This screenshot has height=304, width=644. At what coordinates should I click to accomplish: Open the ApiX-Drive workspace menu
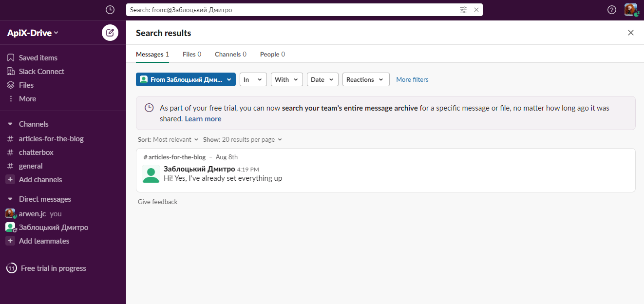(33, 33)
